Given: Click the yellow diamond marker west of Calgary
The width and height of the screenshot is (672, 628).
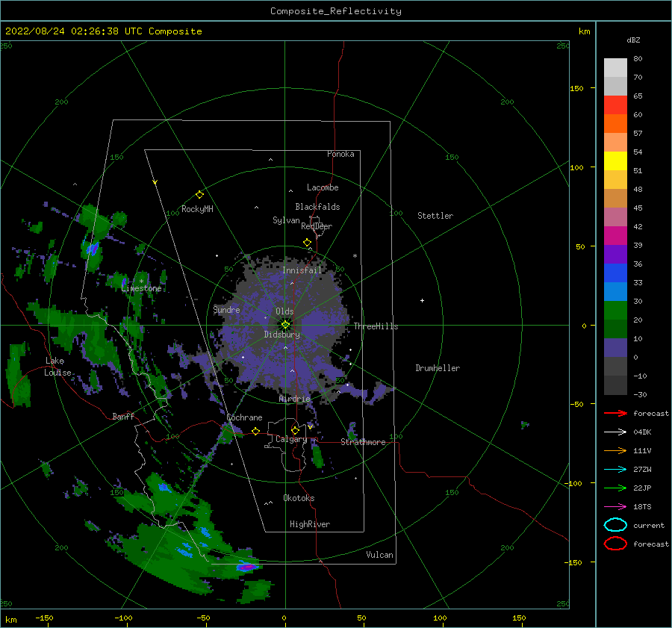Looking at the screenshot, I should (255, 432).
